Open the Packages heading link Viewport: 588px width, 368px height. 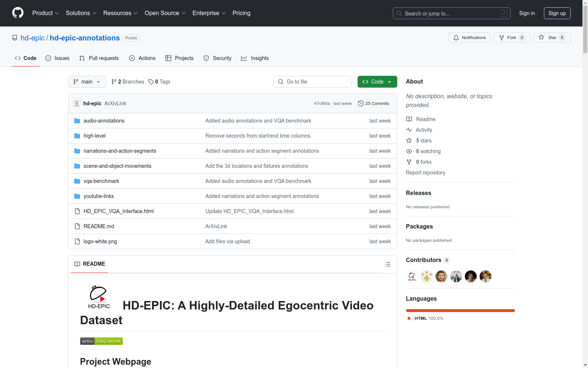pyautogui.click(x=419, y=226)
